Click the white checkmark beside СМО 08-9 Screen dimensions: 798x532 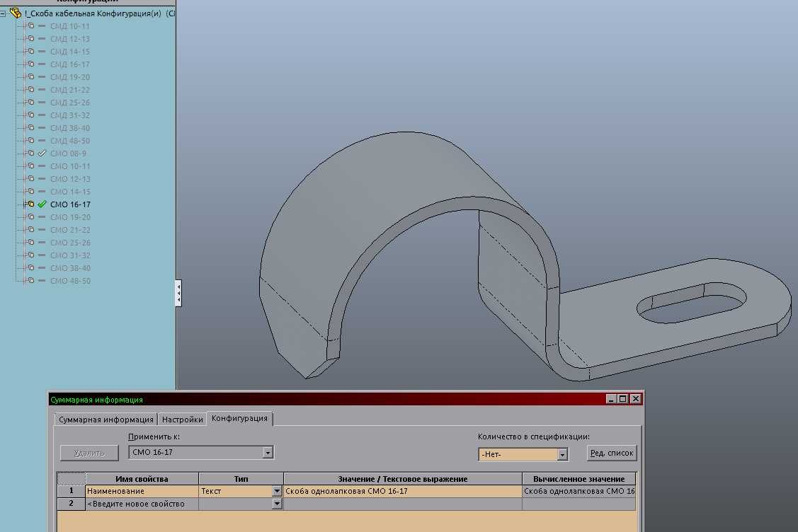click(x=42, y=153)
